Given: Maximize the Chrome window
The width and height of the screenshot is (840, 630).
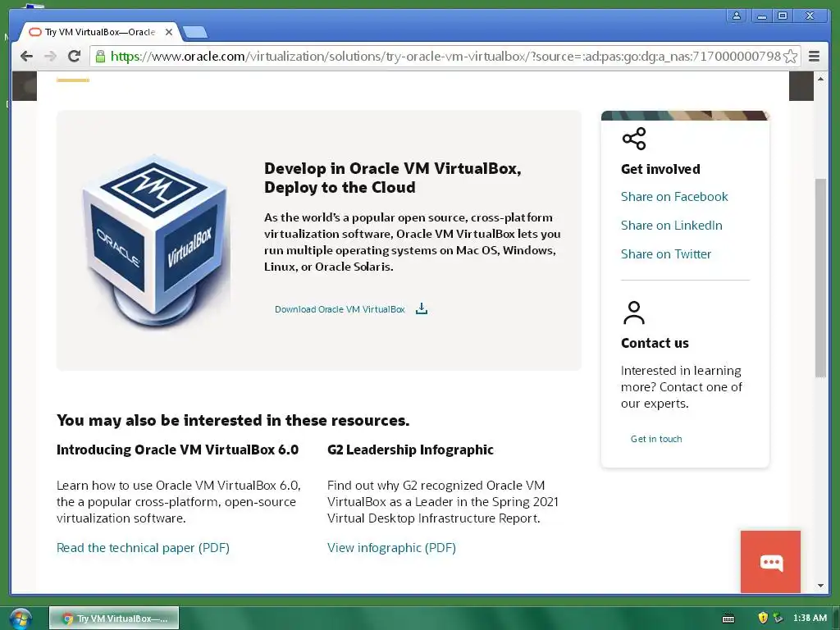Looking at the screenshot, I should coord(782,16).
